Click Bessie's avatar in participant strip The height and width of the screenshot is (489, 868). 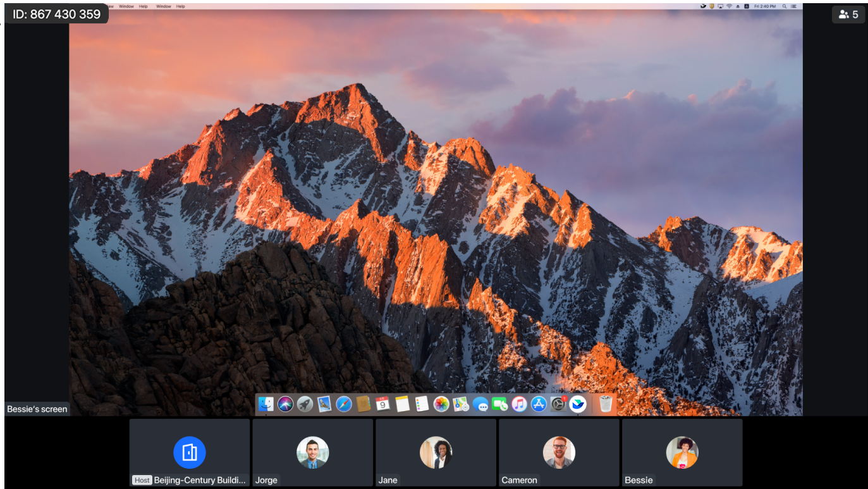(682, 452)
